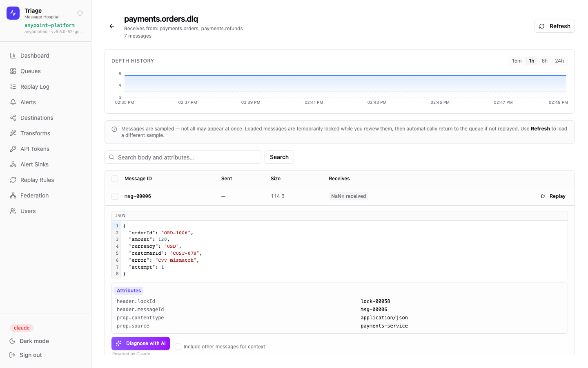Click the info icon beside the Triage title
This screenshot has width=588, height=368.
tap(80, 13)
